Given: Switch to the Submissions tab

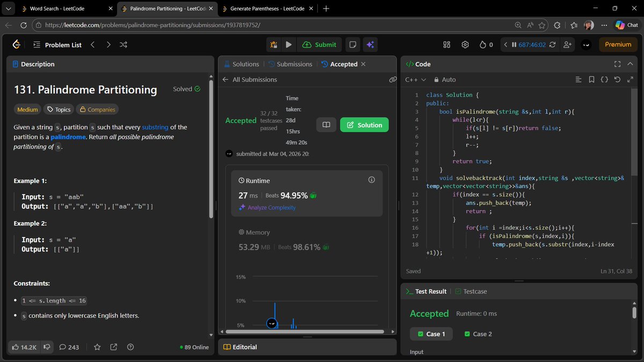Looking at the screenshot, I should pos(290,64).
